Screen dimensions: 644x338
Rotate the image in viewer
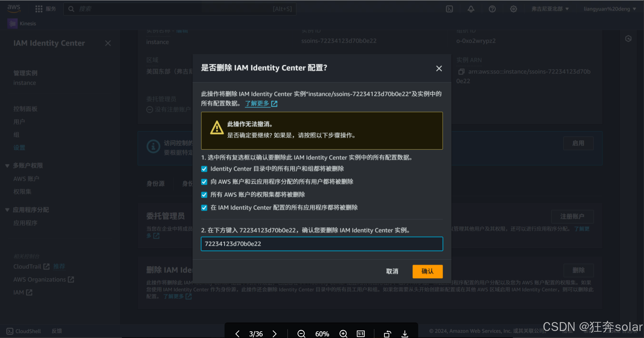[x=387, y=334]
